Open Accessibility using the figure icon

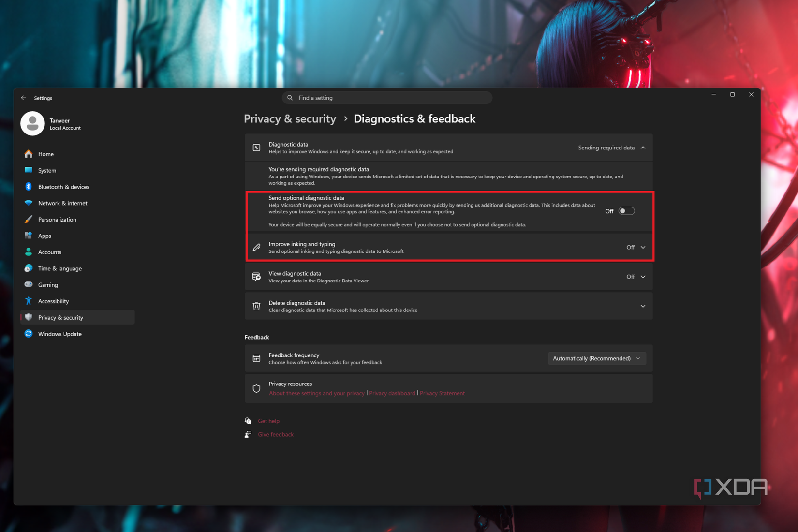pos(29,301)
